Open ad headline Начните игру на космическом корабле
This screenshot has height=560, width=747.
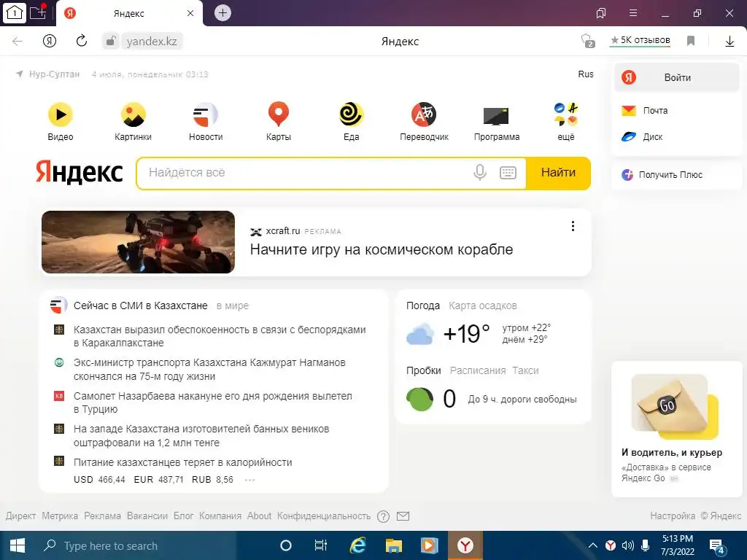381,249
